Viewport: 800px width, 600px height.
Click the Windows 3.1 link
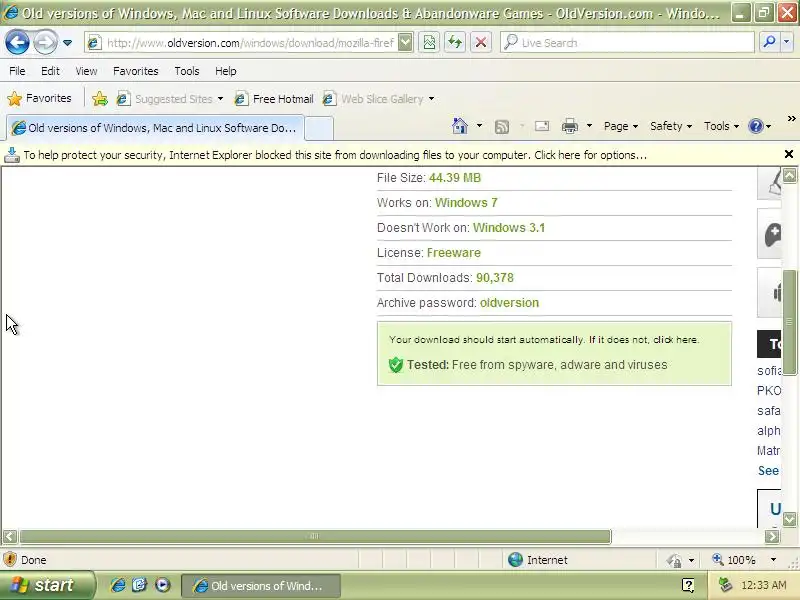[509, 228]
